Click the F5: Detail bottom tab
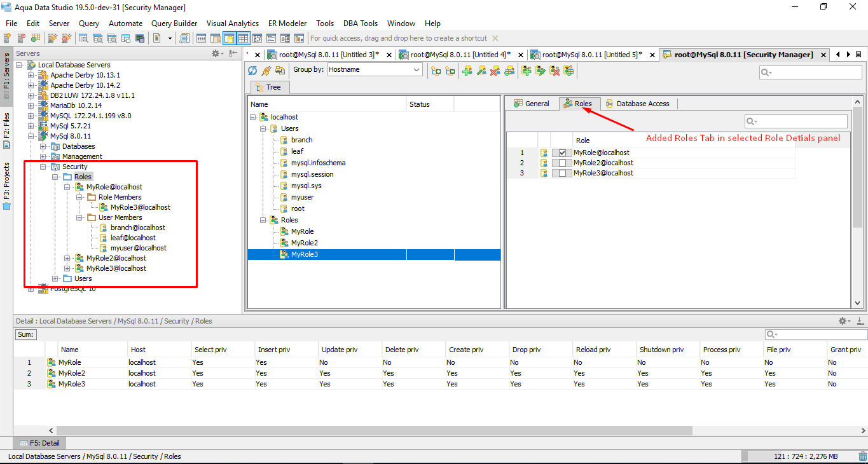Viewport: 868px width, 464px height. [x=39, y=443]
